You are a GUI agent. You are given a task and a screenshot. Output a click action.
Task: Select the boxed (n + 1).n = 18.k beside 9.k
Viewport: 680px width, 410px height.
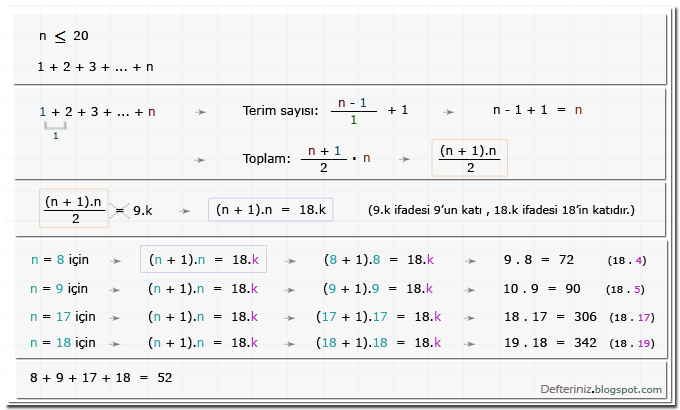click(270, 210)
